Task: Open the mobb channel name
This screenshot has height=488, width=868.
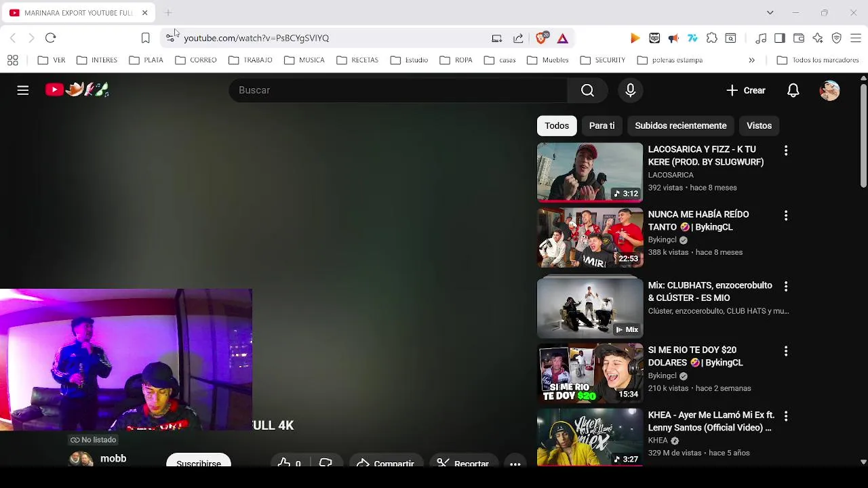Action: (x=113, y=459)
